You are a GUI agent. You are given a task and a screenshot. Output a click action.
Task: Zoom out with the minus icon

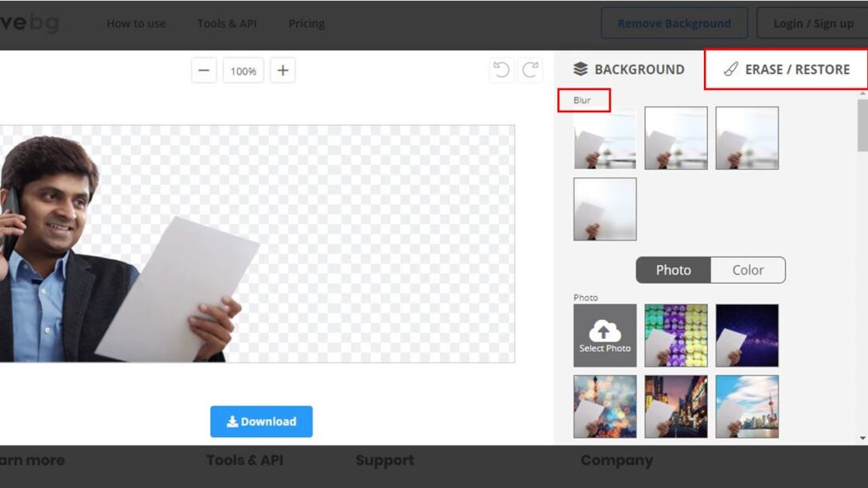203,70
